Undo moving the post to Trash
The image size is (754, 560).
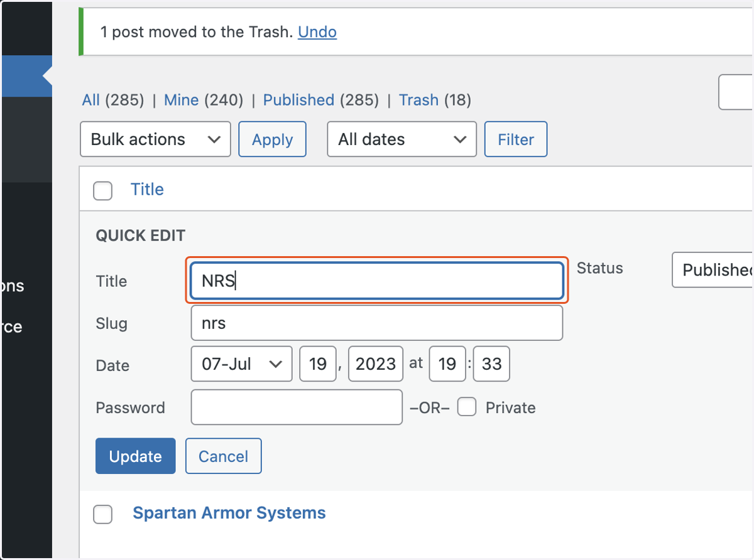coord(317,32)
